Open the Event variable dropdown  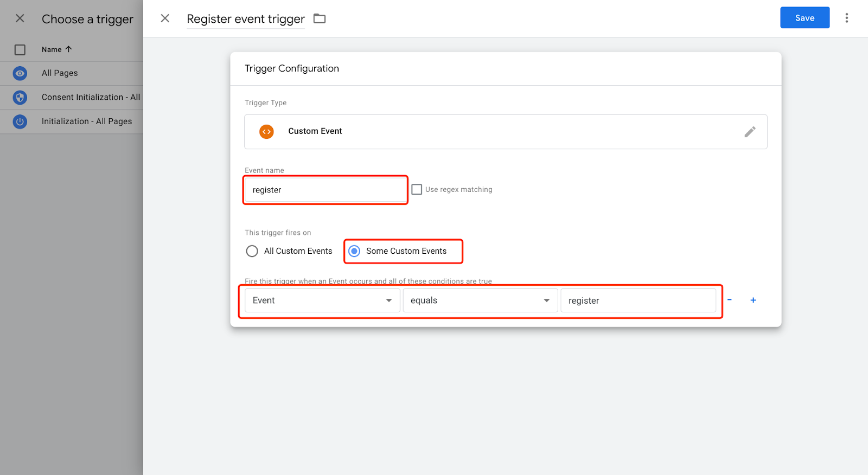(322, 300)
